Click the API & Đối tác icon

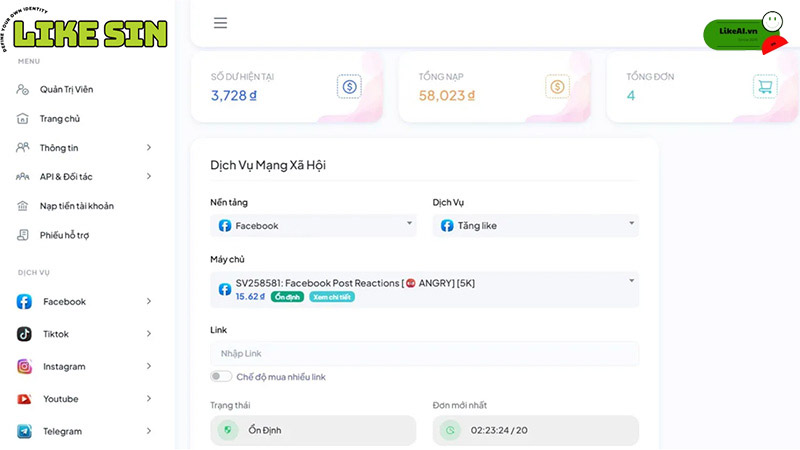coord(22,177)
